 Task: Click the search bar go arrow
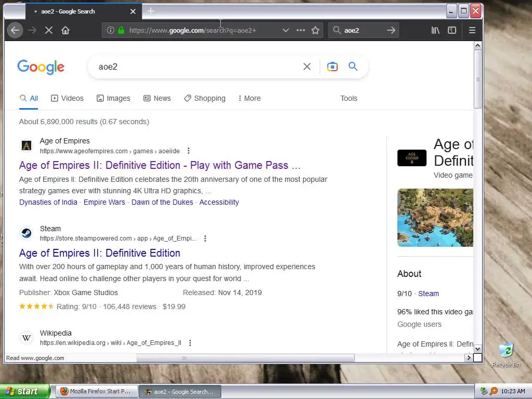[391, 30]
